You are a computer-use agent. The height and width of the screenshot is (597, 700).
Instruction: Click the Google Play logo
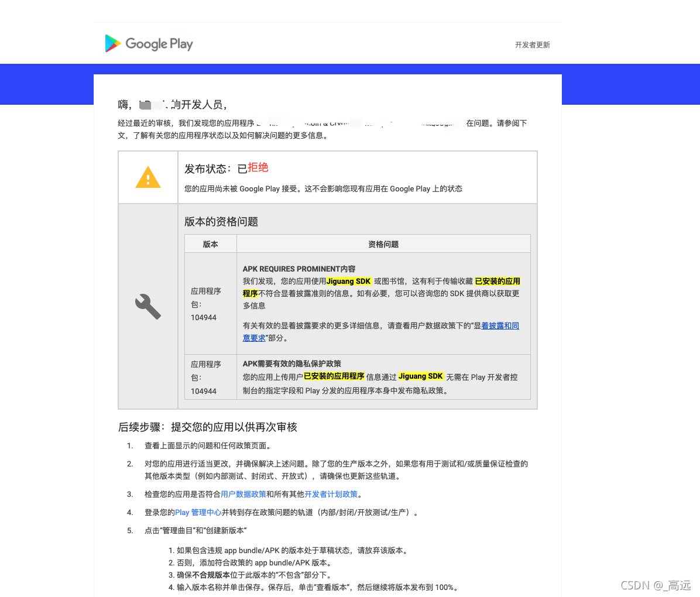tap(149, 44)
